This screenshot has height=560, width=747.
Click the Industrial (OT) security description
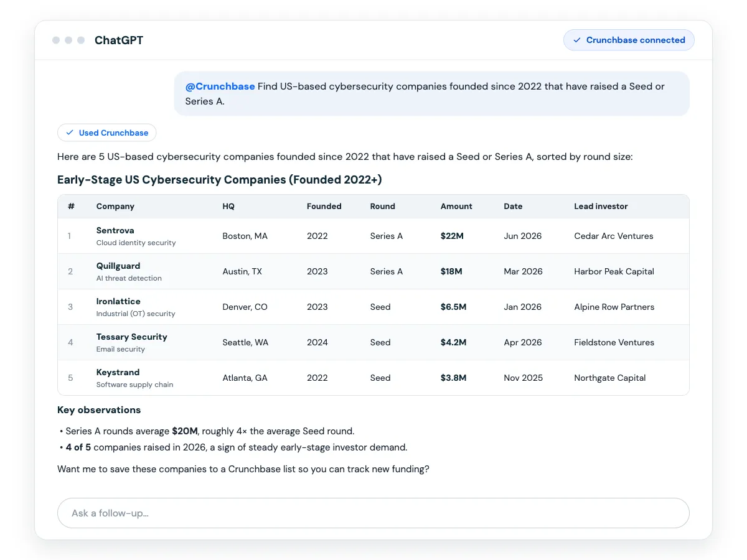(x=136, y=314)
